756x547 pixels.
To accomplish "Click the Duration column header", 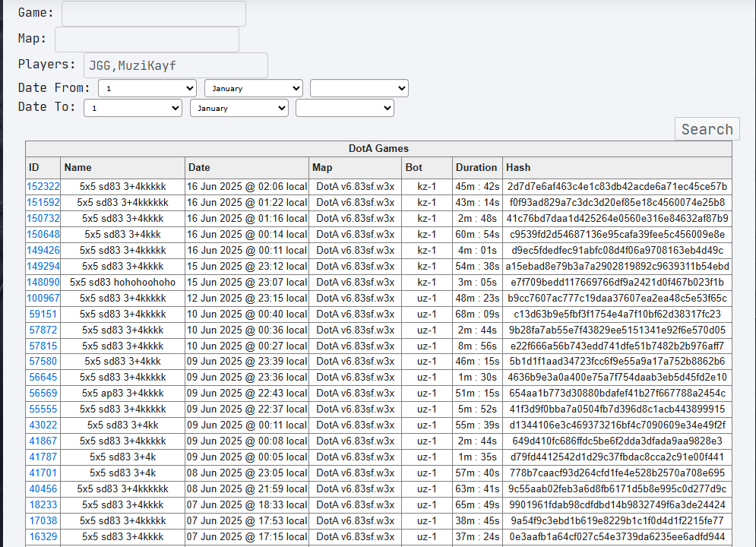I will (477, 167).
